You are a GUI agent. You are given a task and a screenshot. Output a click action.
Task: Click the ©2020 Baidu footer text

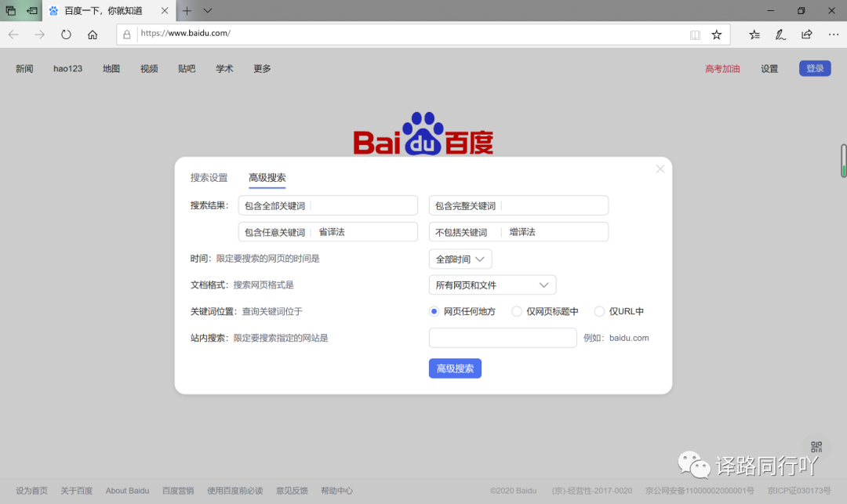pos(513,491)
